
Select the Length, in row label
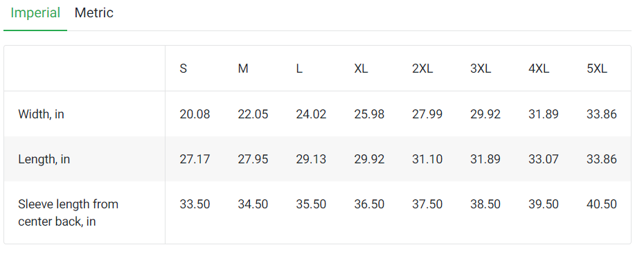pos(44,159)
